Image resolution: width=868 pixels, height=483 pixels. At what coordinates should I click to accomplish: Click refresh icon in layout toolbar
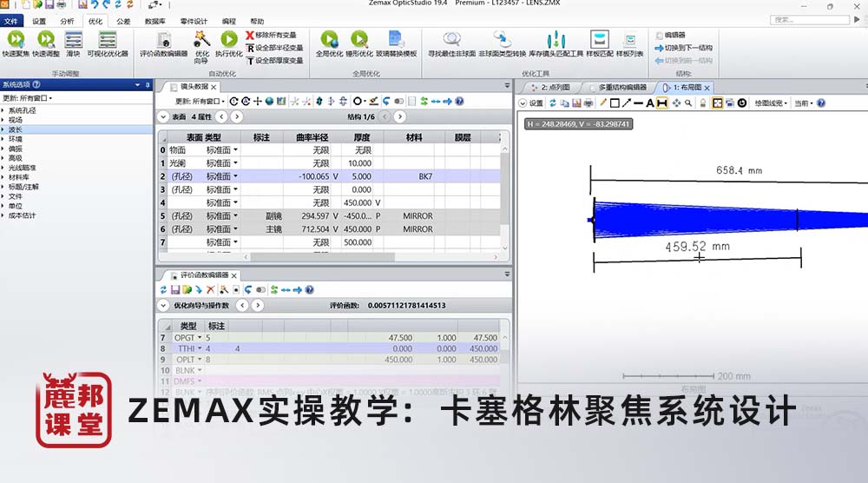coord(552,103)
